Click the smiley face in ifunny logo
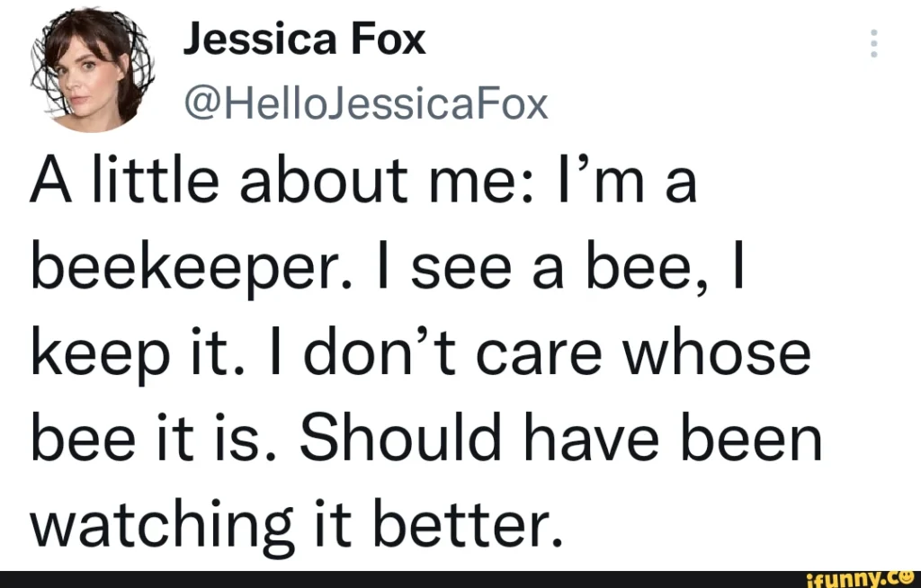The image size is (921, 588). [x=905, y=577]
